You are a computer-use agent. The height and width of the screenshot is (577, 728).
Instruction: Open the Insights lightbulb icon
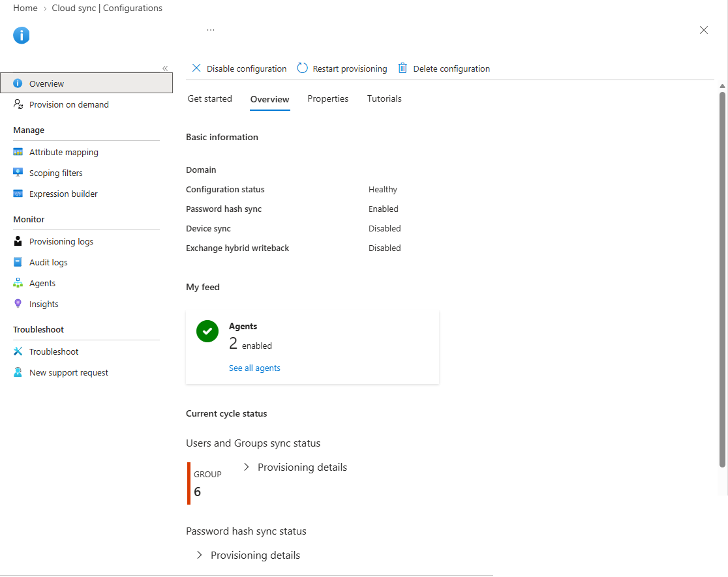pyautogui.click(x=18, y=304)
